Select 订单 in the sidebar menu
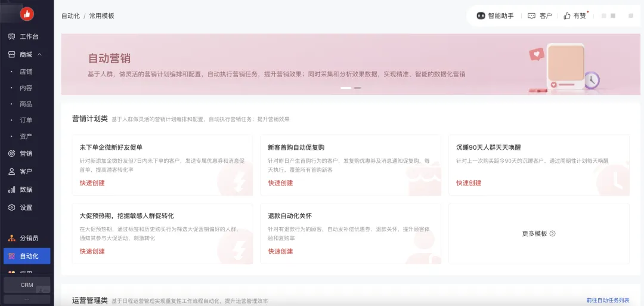 [x=26, y=120]
